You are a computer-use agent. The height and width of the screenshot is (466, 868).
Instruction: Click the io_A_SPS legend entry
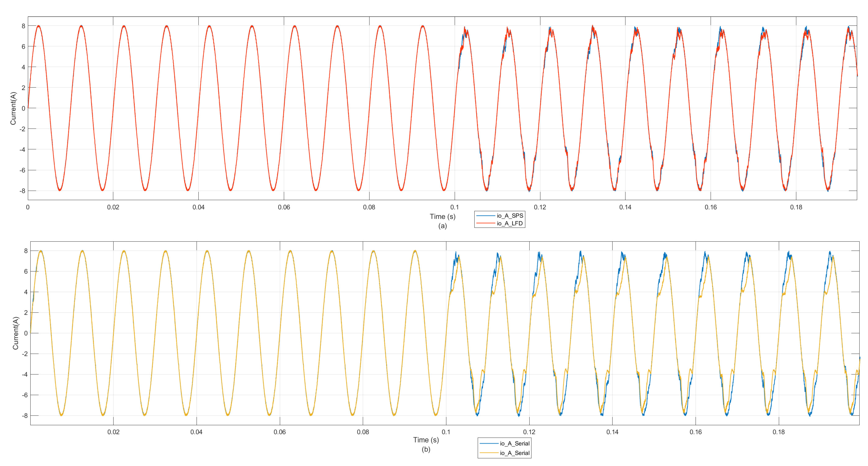(510, 216)
